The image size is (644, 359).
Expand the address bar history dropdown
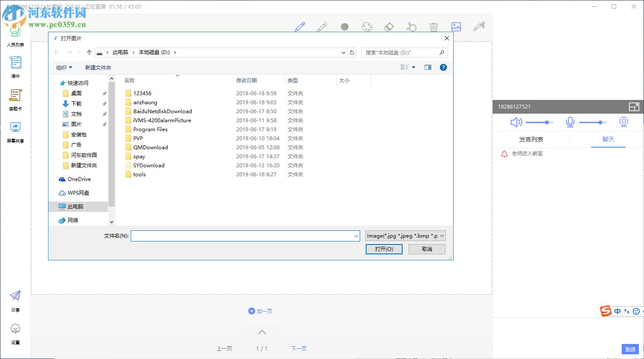tap(343, 52)
